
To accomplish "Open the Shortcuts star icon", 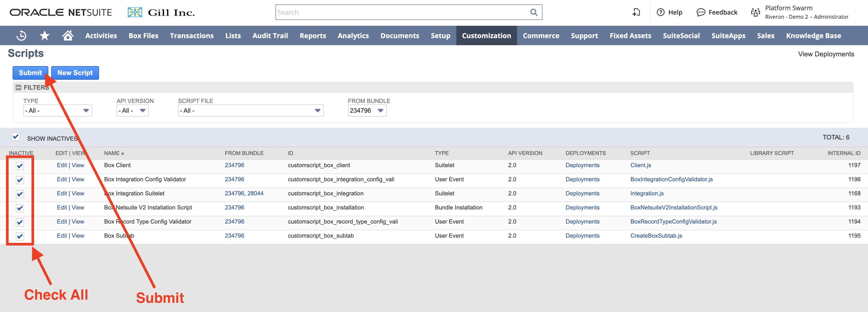I will [44, 35].
